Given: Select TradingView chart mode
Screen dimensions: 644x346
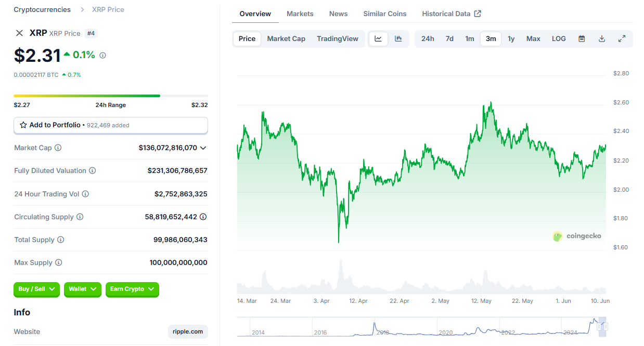Looking at the screenshot, I should [338, 39].
